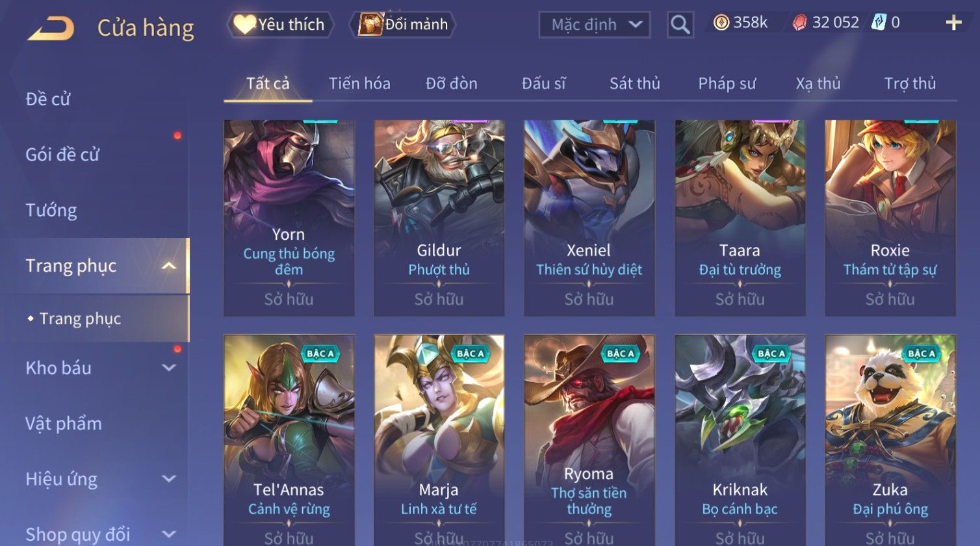Viewport: 980px width, 546px height.
Task: Tap the gold coin currency icon
Action: coord(721,23)
